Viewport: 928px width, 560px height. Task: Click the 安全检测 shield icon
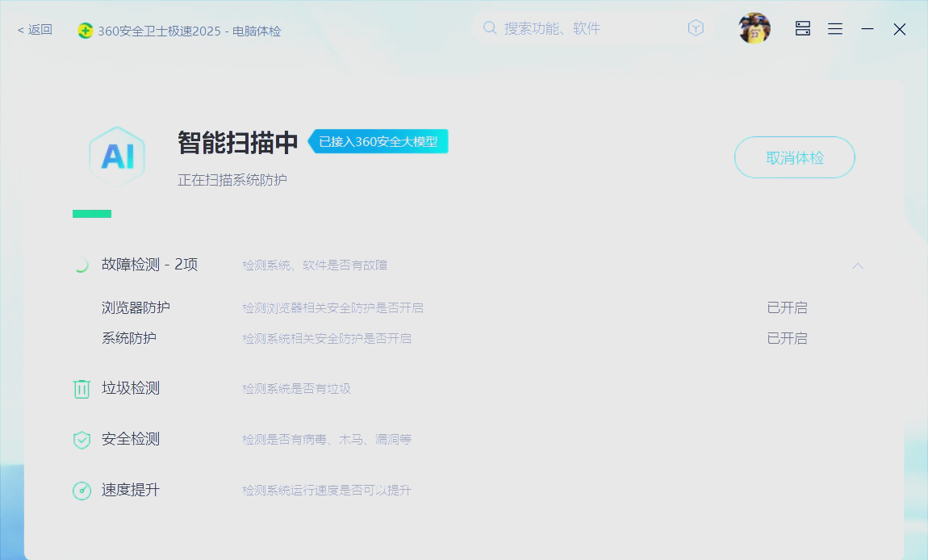click(x=82, y=440)
